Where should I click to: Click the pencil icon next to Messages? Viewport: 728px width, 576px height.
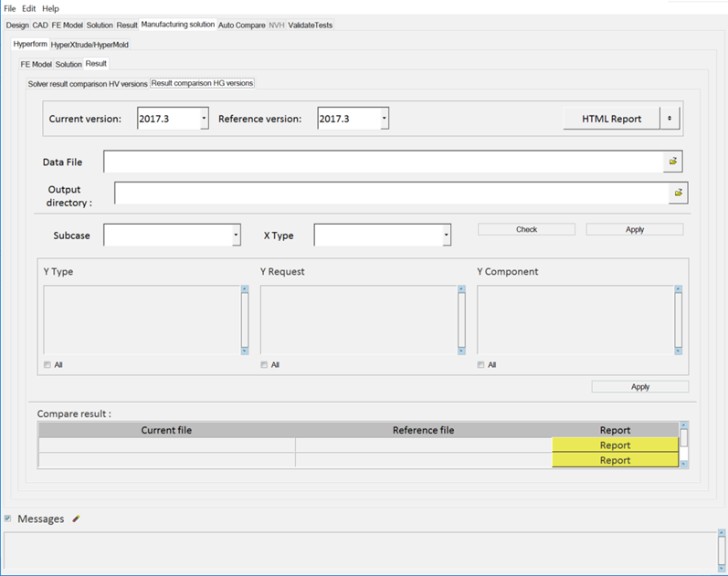[x=77, y=518]
